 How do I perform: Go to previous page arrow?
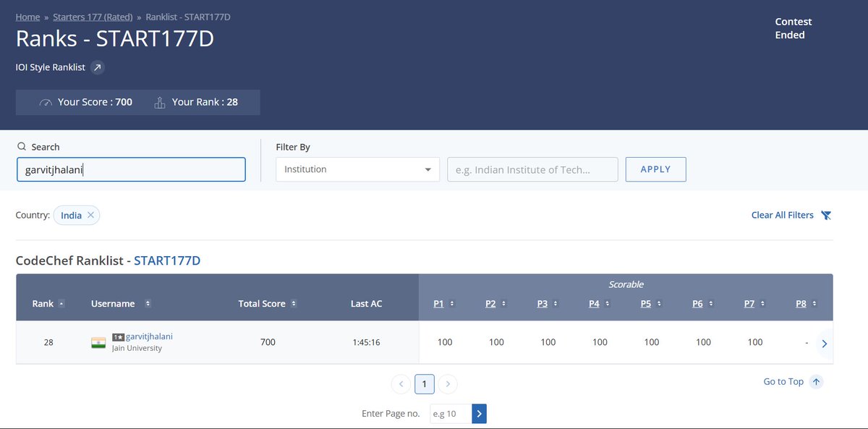[401, 383]
